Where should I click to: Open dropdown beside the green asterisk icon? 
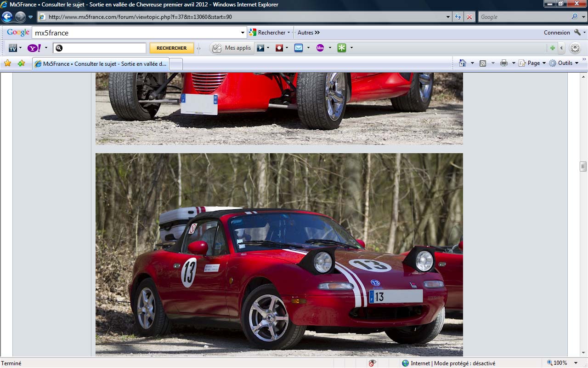(x=351, y=48)
